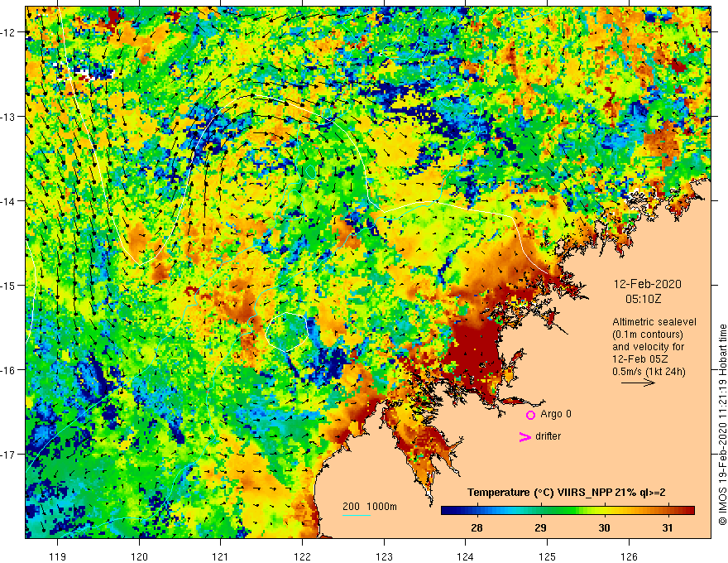
Task: Click longitude label 120
Action: coord(139,556)
